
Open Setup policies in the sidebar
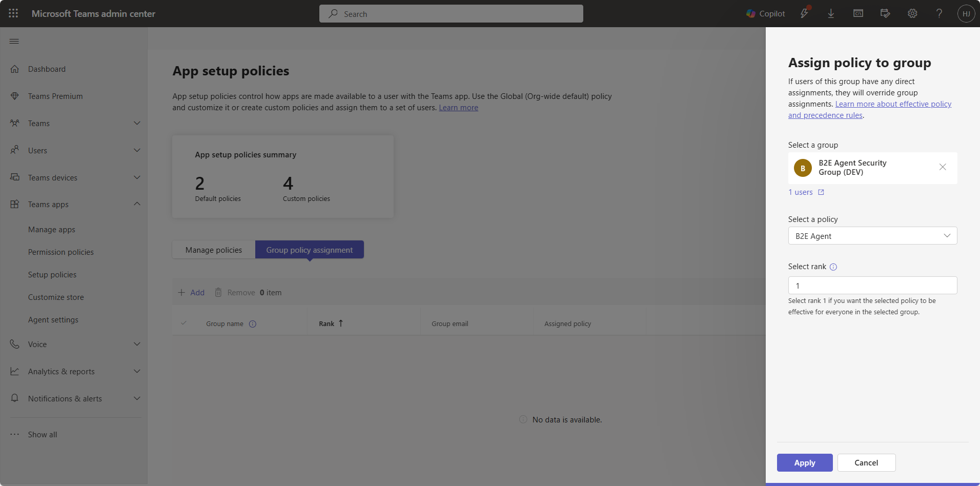tap(52, 275)
